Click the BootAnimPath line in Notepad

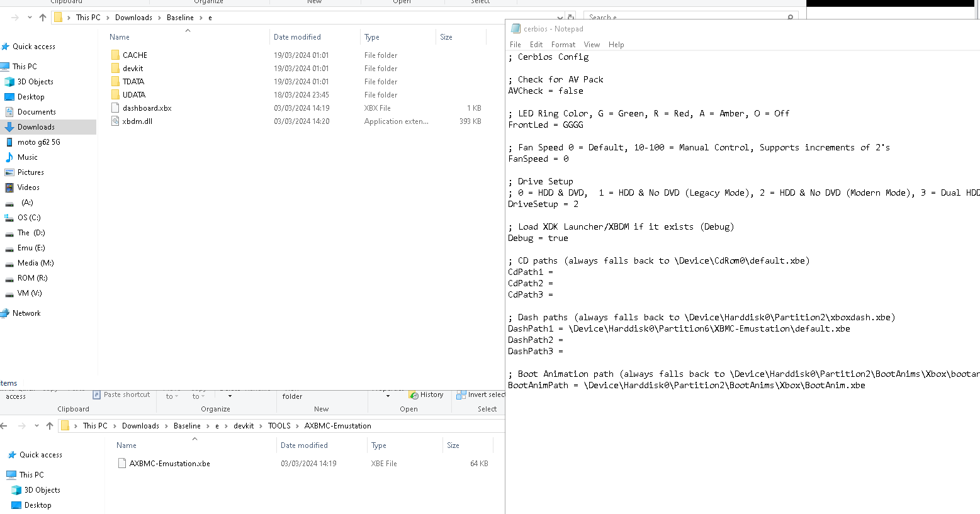687,385
